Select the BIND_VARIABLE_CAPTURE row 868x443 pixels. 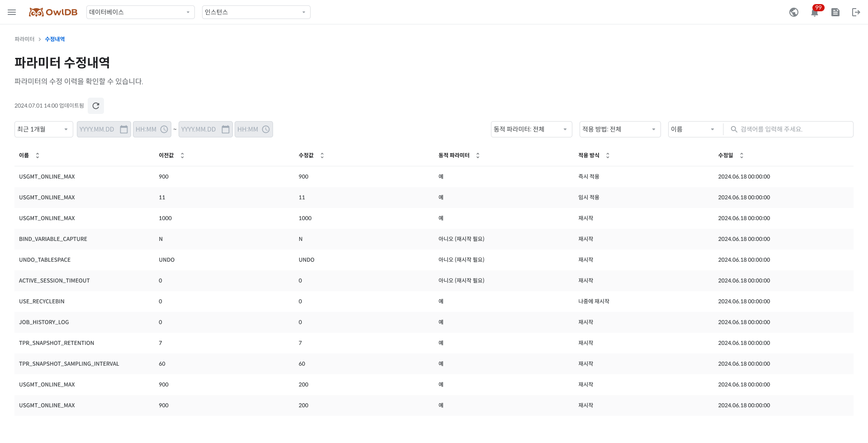click(53, 239)
